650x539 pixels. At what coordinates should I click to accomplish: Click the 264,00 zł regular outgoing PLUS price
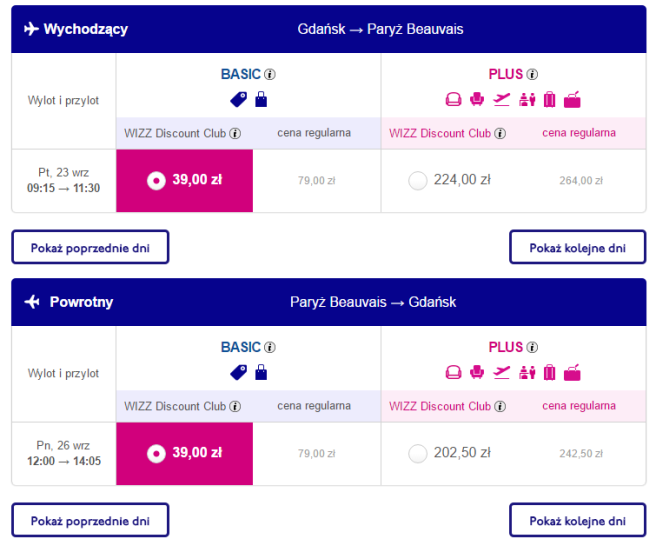click(581, 180)
